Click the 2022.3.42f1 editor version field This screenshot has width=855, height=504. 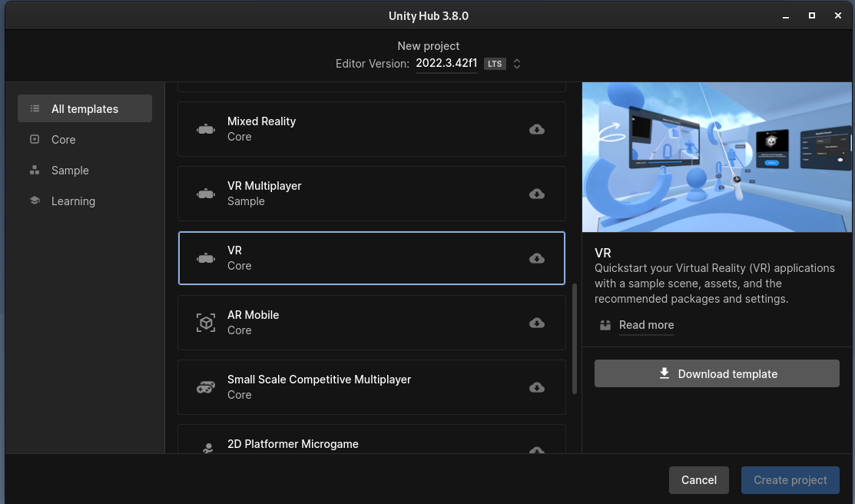click(446, 64)
